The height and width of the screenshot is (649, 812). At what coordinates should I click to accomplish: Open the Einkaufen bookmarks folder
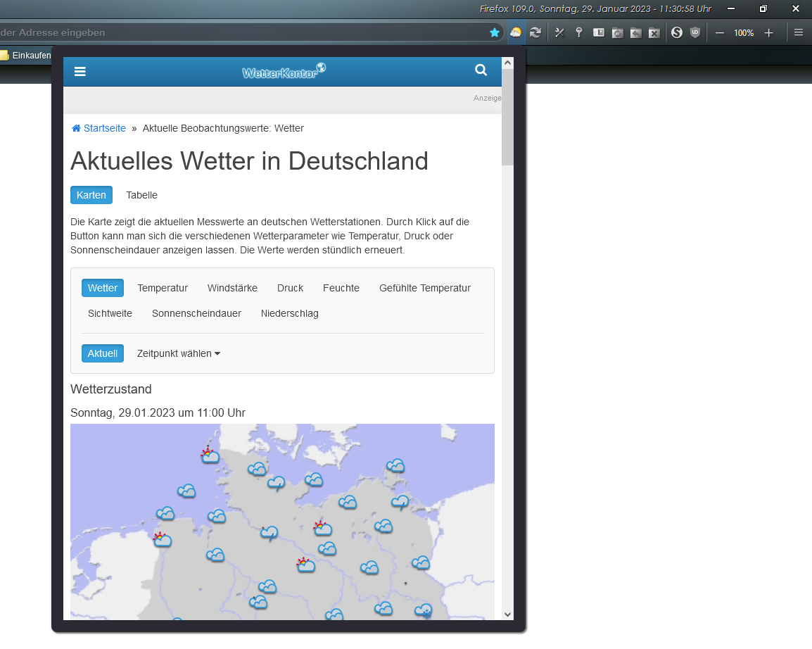point(25,56)
